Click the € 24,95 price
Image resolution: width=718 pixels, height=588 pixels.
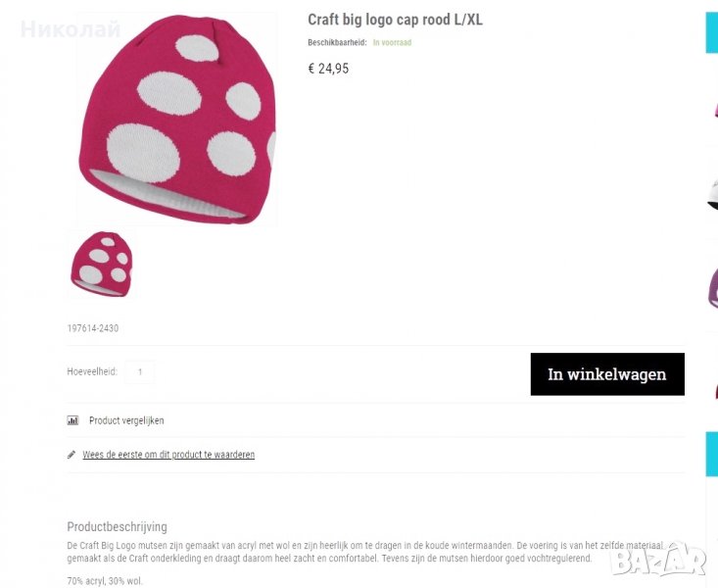point(328,69)
